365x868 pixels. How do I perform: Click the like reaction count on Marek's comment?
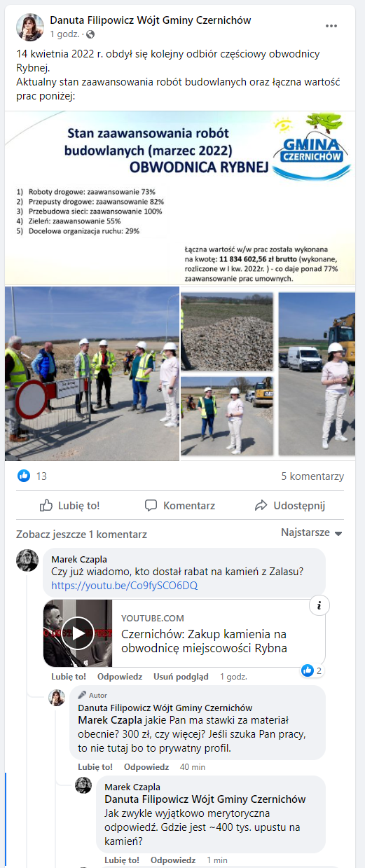pos(312,670)
